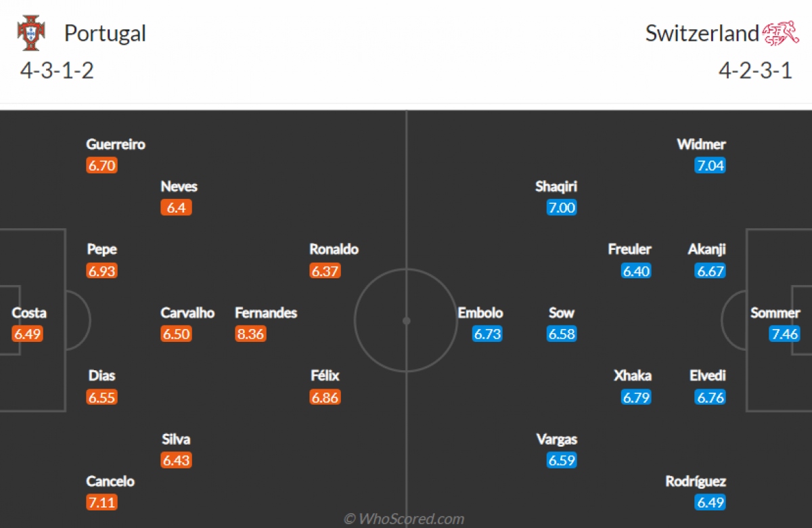
Task: Click Pepe's 6.93 rating badge
Action: coord(101,271)
